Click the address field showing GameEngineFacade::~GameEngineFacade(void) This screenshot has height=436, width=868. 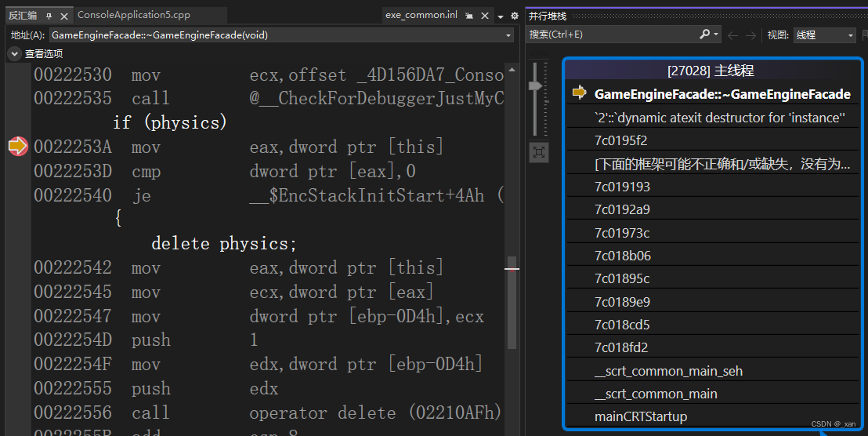point(281,35)
